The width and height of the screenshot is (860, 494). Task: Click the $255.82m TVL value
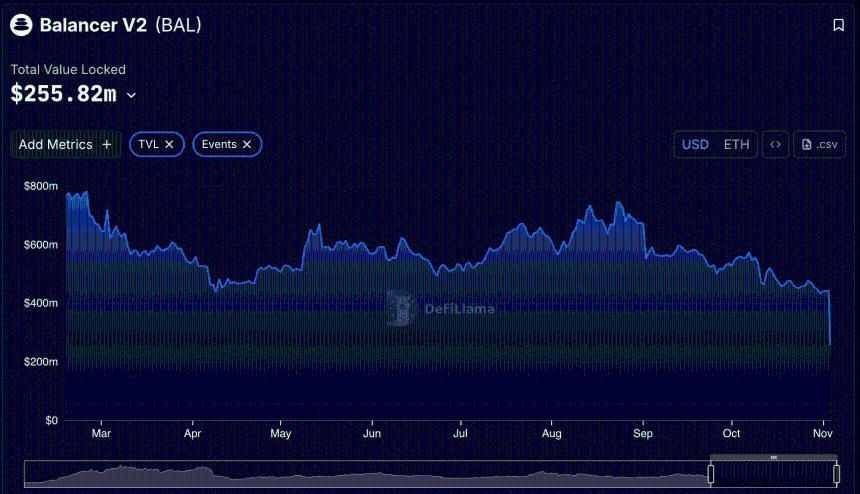click(x=63, y=95)
